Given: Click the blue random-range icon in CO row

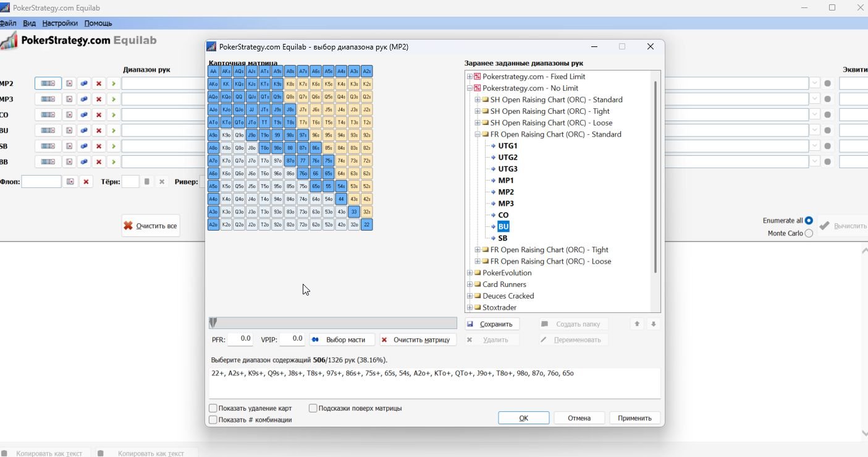Looking at the screenshot, I should pos(84,115).
